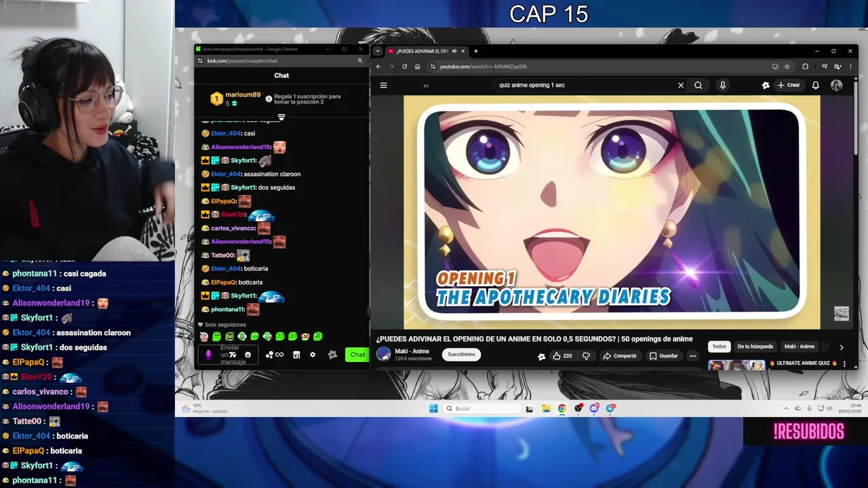
Task: Click Compartir to share the video
Action: point(620,356)
